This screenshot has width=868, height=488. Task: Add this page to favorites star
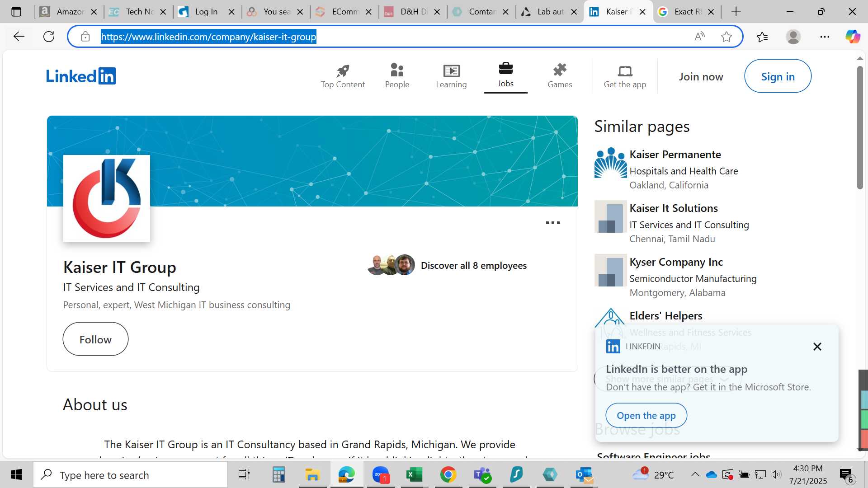[x=726, y=37]
